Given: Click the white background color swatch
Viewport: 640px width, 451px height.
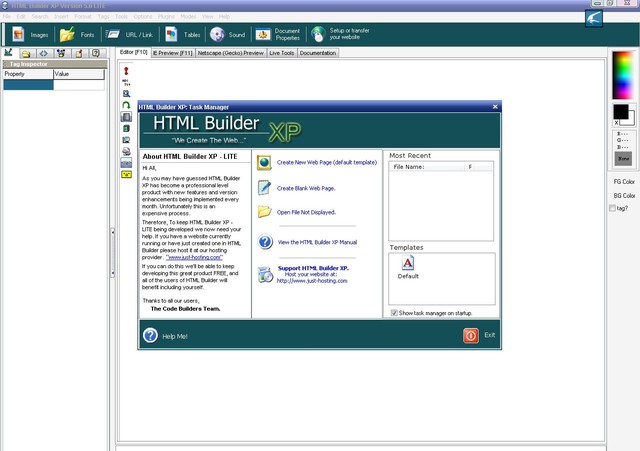Looking at the screenshot, I should 630,120.
